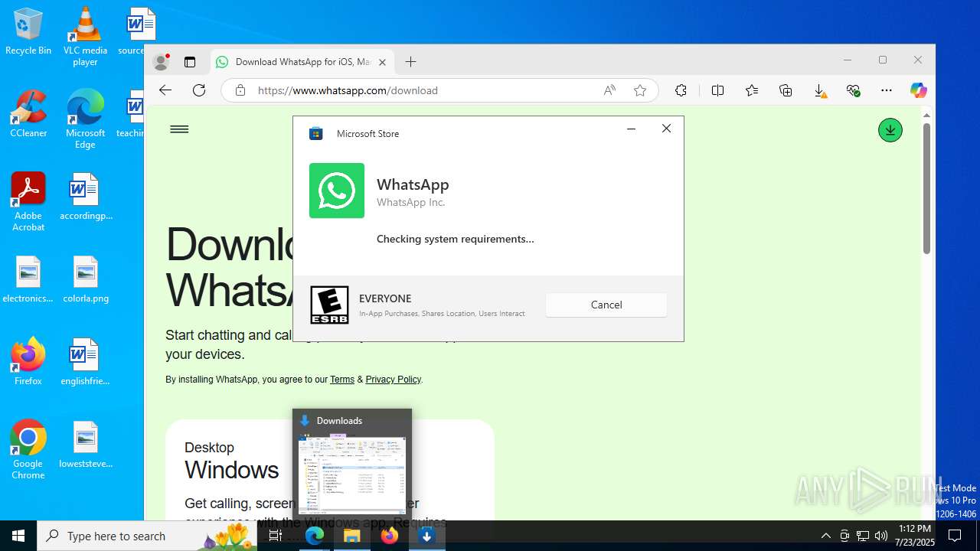980x551 pixels.
Task: Add page to favorites star
Action: (x=640, y=90)
